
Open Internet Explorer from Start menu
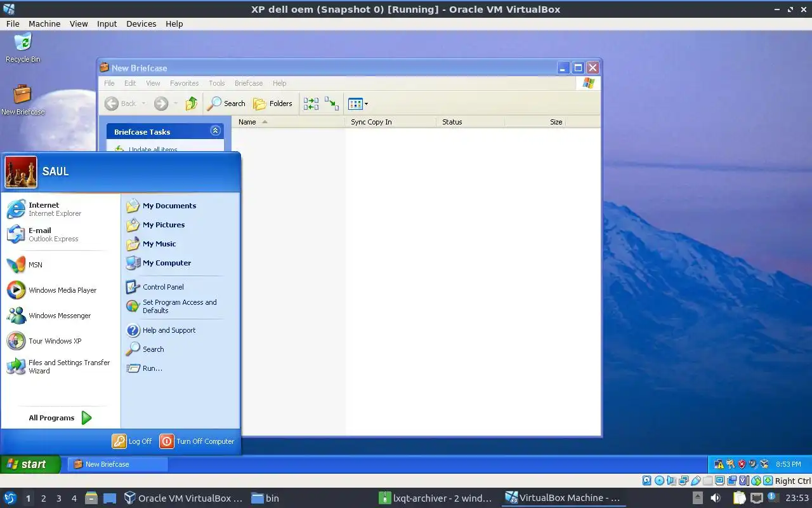[x=60, y=209]
